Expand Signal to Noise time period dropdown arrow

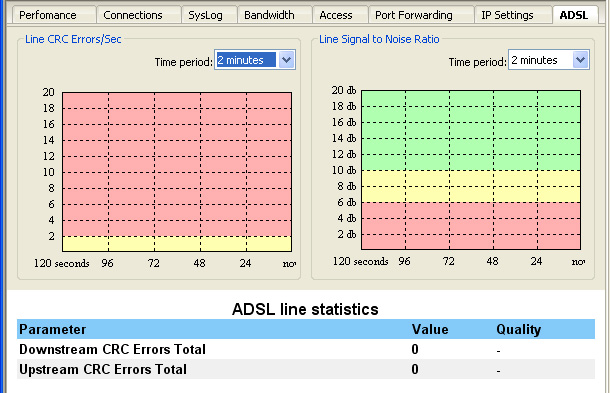click(x=580, y=60)
